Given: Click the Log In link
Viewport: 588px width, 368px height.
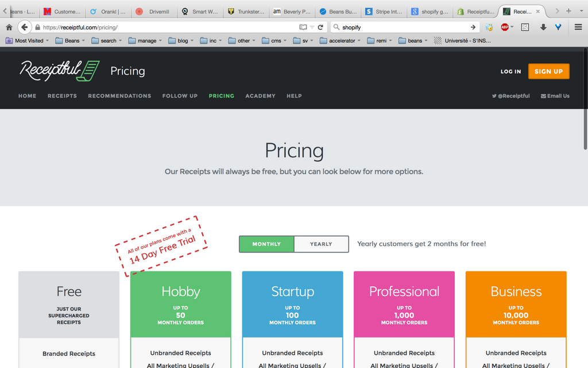Looking at the screenshot, I should [510, 71].
